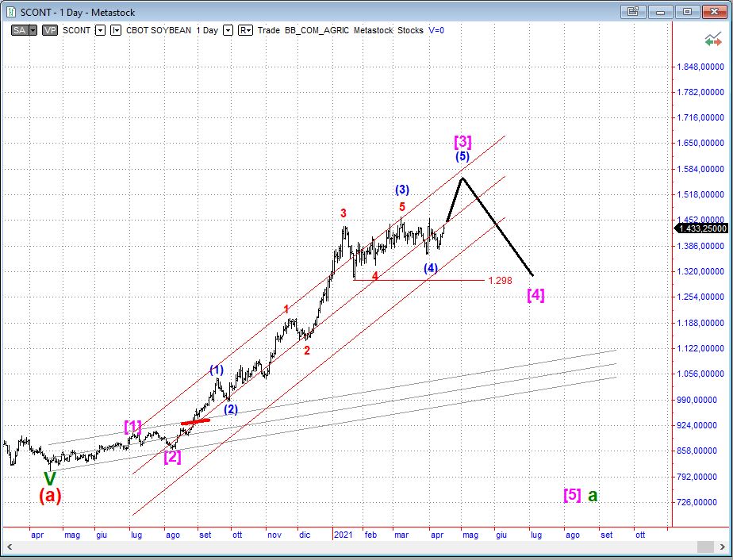Select the blue (5) wave label
The height and width of the screenshot is (560, 733).
462,156
